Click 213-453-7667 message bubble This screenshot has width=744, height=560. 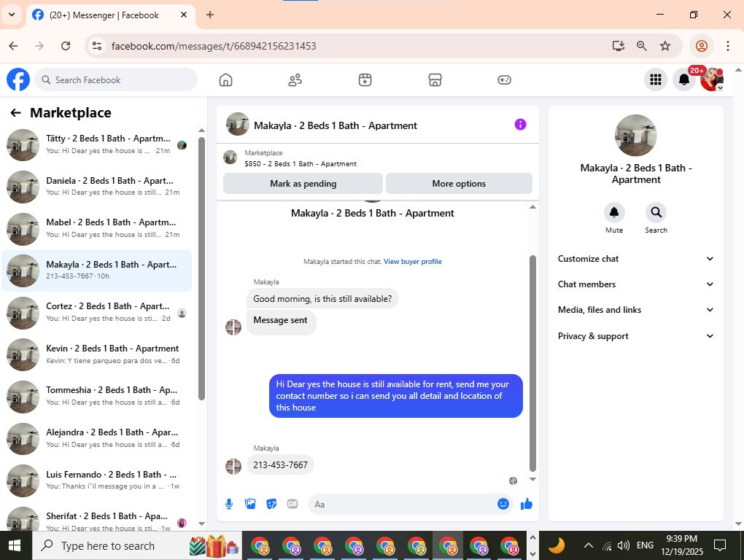(x=280, y=465)
